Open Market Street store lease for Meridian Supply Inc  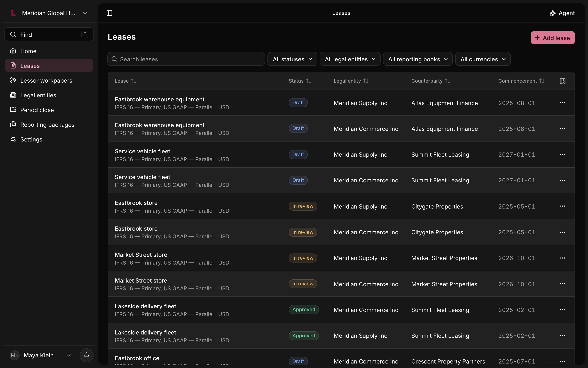coord(141,255)
